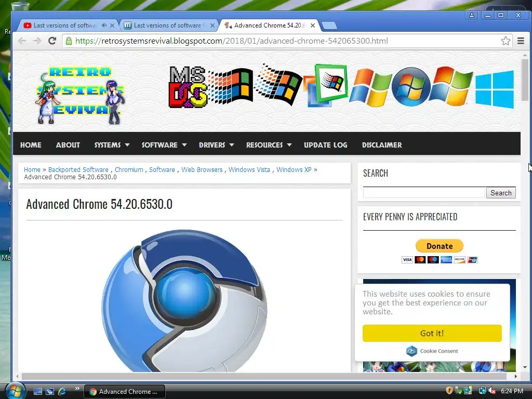Follow the Chromium breadcrumb link

(129, 170)
